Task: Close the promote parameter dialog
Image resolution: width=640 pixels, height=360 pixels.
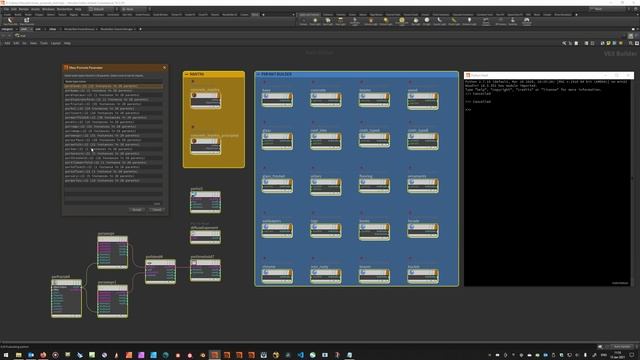Action: 164,67
